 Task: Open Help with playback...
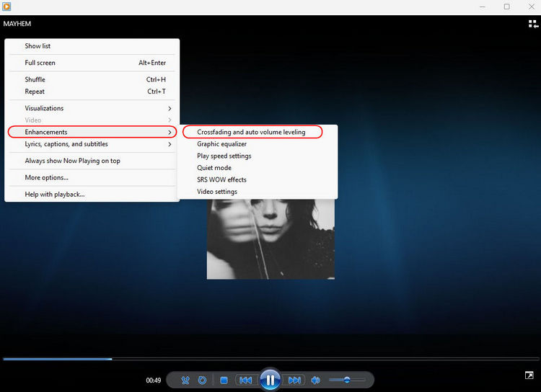(x=55, y=194)
